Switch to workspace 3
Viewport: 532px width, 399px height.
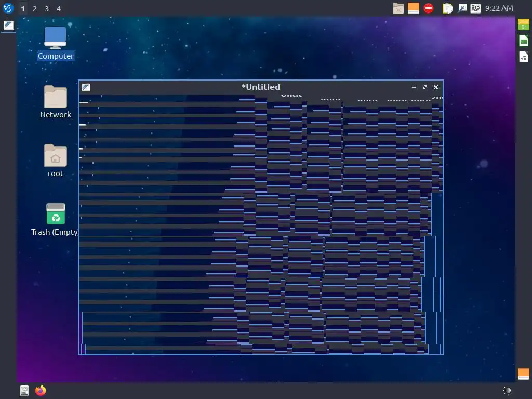pos(47,9)
